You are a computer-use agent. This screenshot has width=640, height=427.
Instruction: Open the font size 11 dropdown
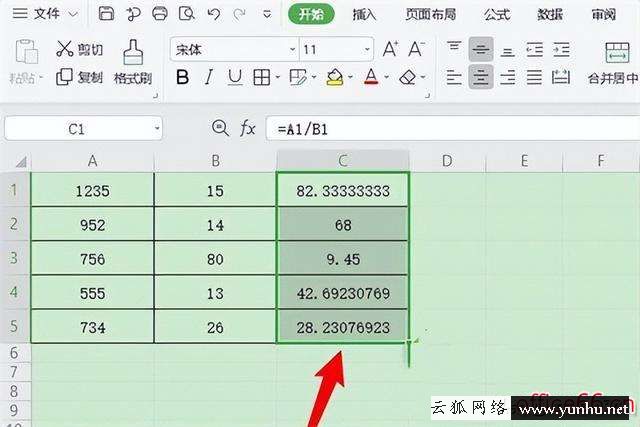pyautogui.click(x=367, y=50)
